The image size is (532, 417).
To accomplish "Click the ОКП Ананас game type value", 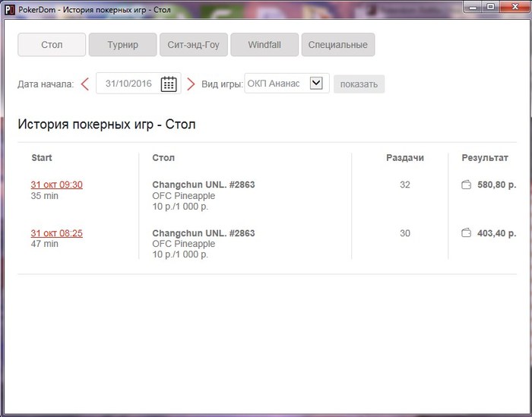I will (x=274, y=84).
